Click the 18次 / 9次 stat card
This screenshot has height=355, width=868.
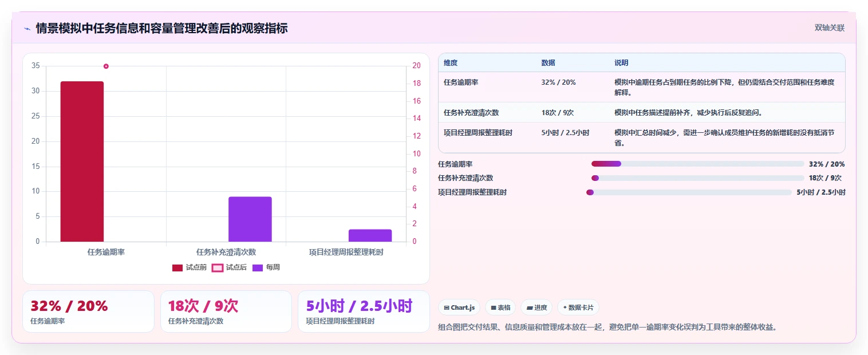226,311
